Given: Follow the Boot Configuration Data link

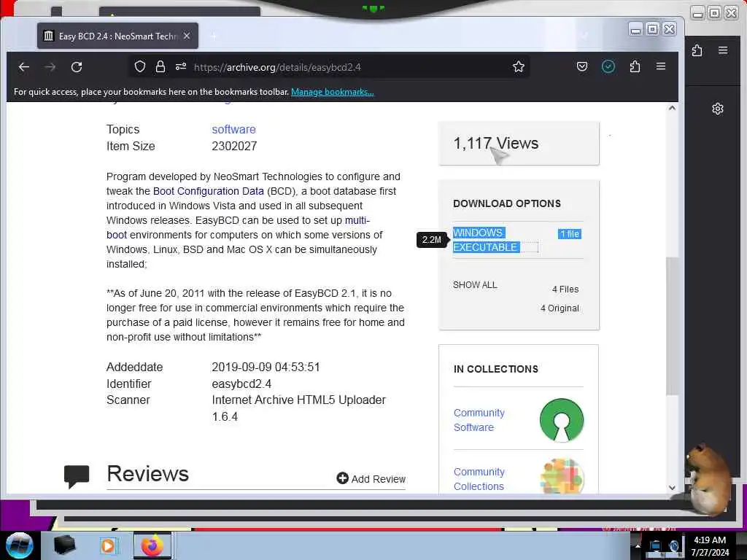Looking at the screenshot, I should click(x=208, y=191).
